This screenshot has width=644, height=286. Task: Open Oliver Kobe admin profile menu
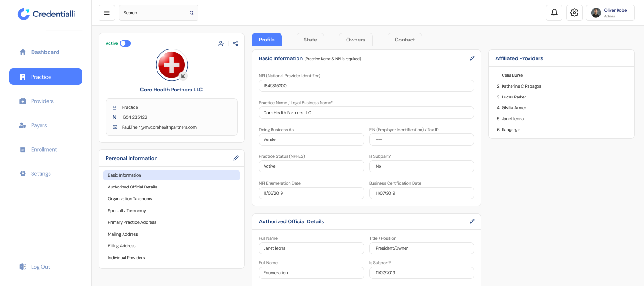[610, 13]
